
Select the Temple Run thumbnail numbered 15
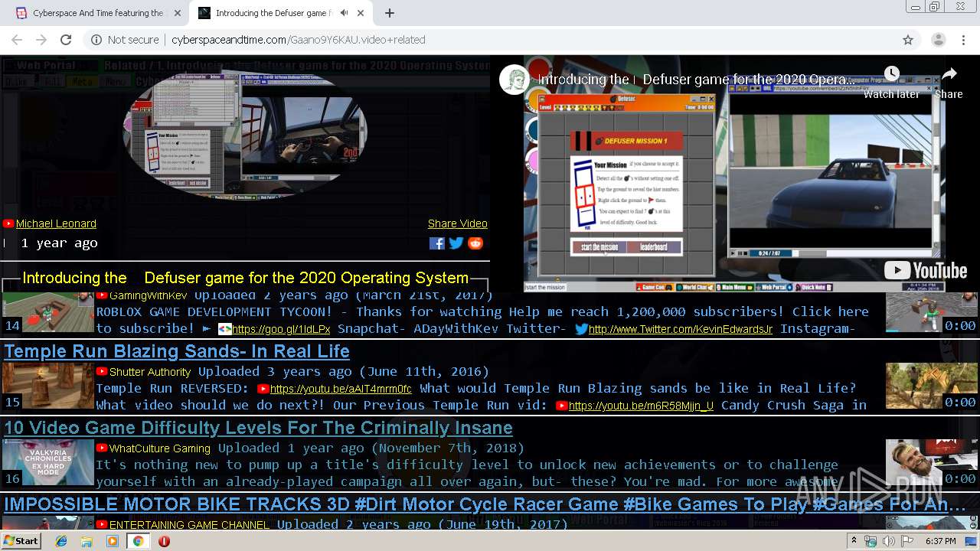(48, 386)
